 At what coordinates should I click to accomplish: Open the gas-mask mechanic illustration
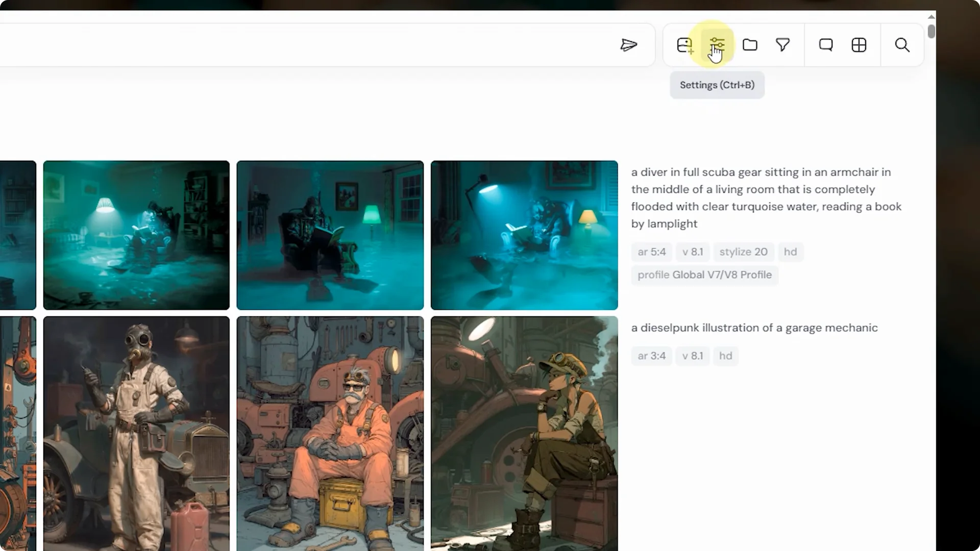tap(136, 434)
